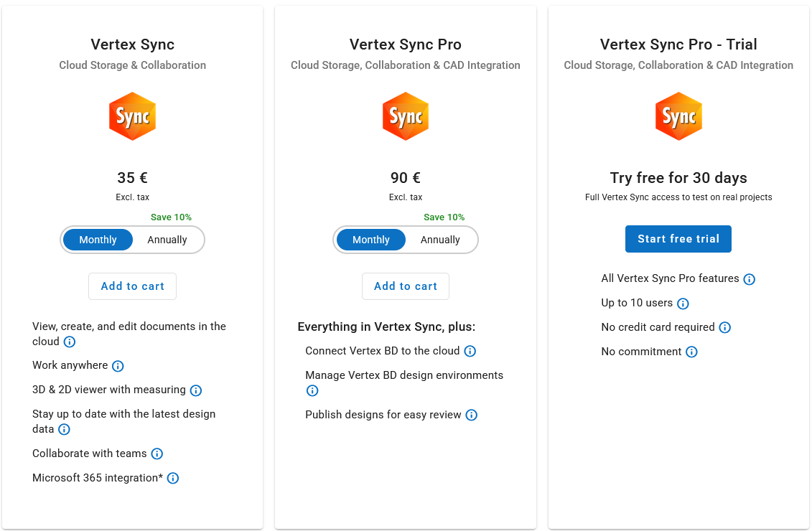Viewport: 812px width, 531px height.
Task: Click info icon beside Up to 10 users
Action: [x=683, y=304]
